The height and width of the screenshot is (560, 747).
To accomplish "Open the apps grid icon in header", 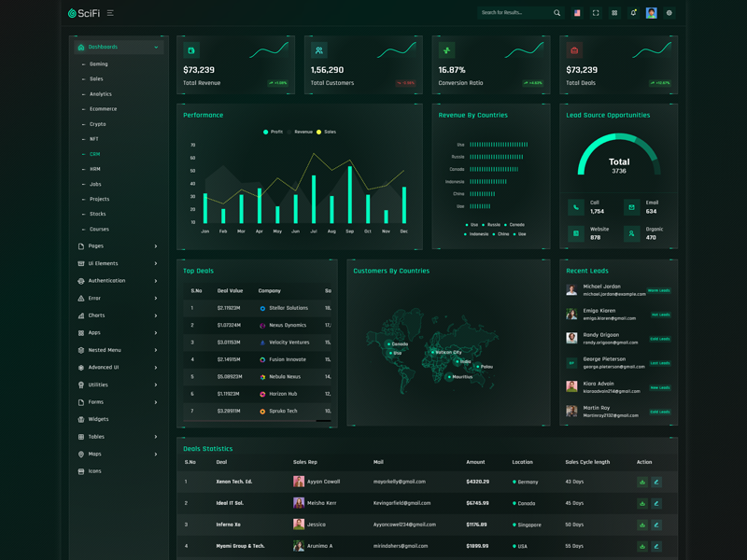I will pos(614,13).
